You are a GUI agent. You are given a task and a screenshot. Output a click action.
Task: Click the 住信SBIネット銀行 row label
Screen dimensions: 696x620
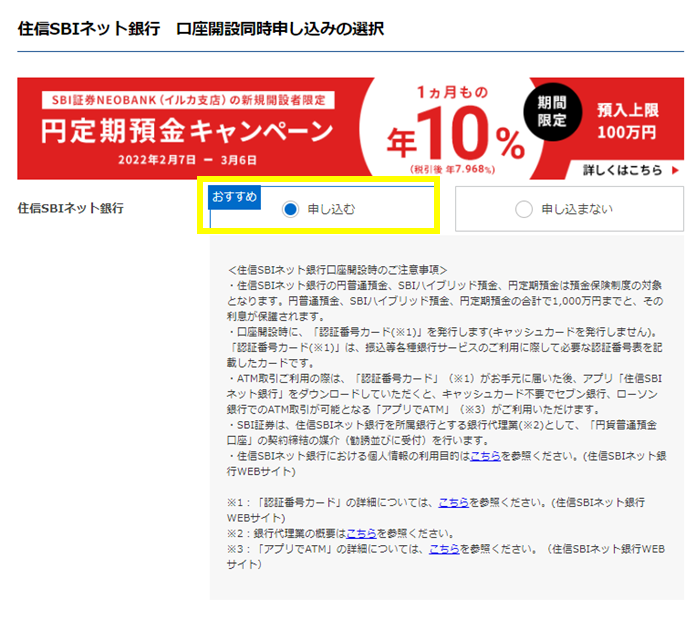[71, 208]
